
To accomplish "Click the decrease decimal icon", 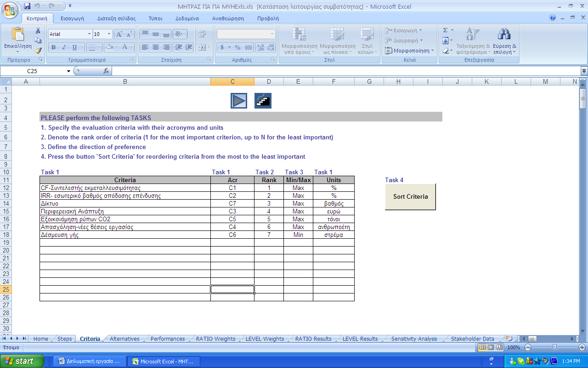I will click(271, 47).
